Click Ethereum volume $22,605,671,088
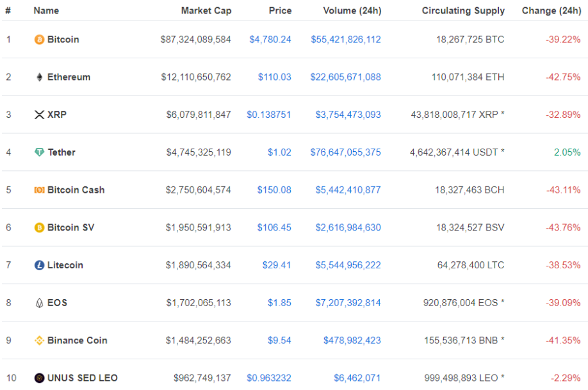The image size is (588, 390). pyautogui.click(x=345, y=77)
